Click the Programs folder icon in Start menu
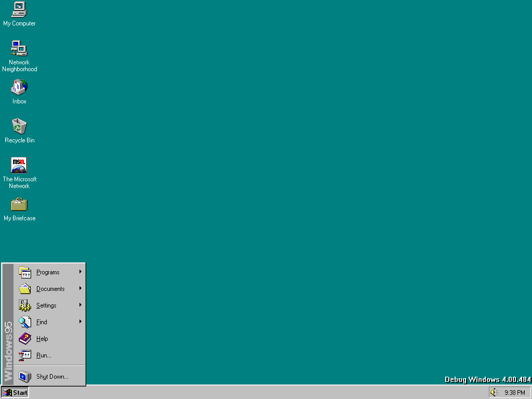The width and height of the screenshot is (532, 399). (x=25, y=272)
